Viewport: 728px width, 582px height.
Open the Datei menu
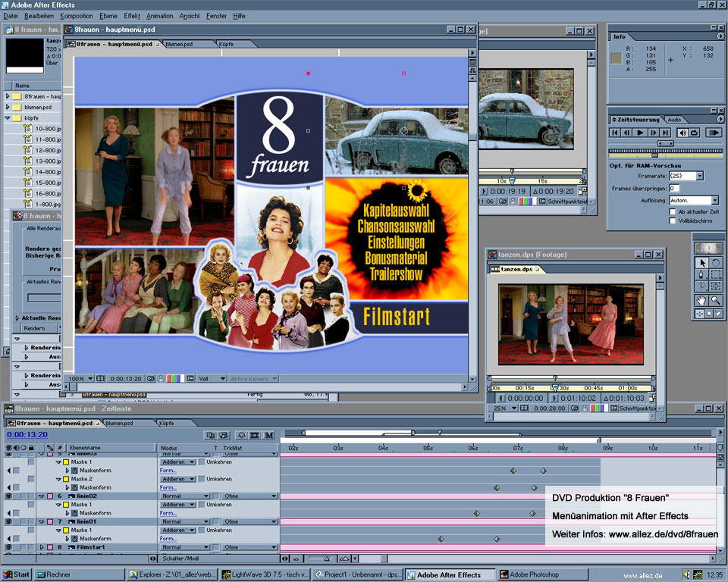pos(11,16)
